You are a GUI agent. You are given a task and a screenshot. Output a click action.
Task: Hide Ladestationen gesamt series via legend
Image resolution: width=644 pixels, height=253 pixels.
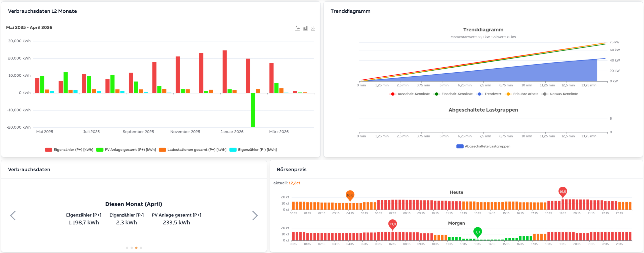(193, 150)
